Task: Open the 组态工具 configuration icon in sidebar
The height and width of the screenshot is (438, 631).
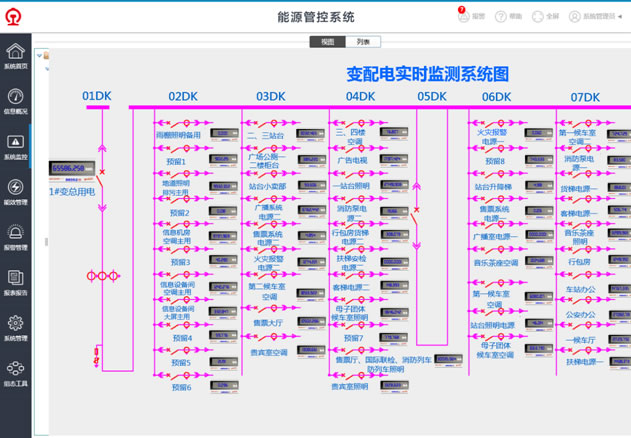Action: coord(15,368)
